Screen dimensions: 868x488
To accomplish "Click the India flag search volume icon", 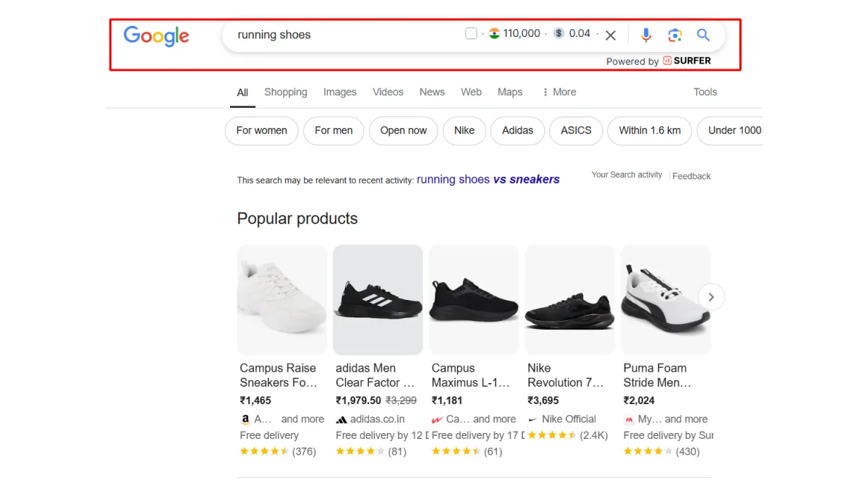I will (495, 33).
